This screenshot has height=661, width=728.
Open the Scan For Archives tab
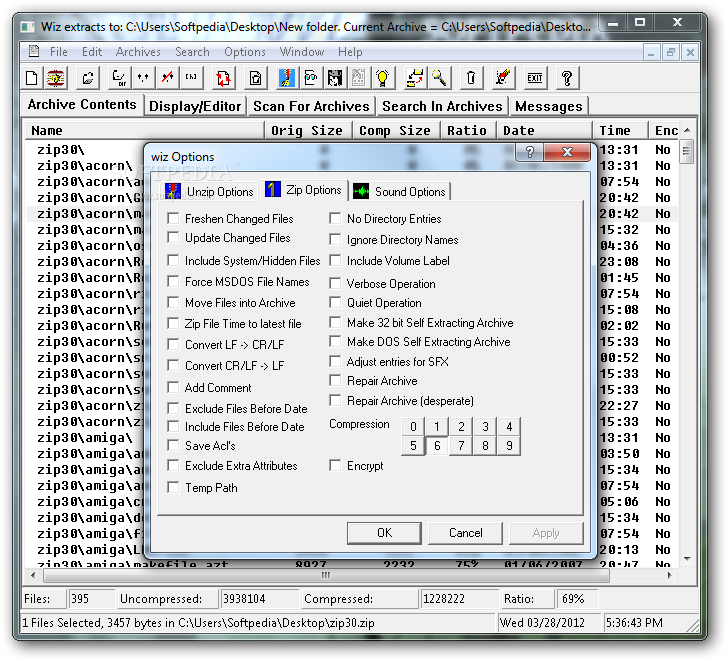point(311,106)
